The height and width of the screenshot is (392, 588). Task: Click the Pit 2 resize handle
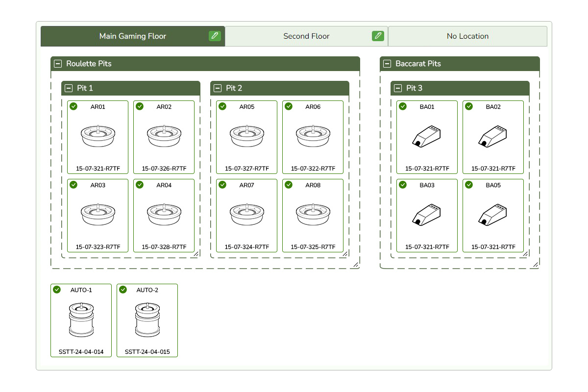(345, 254)
